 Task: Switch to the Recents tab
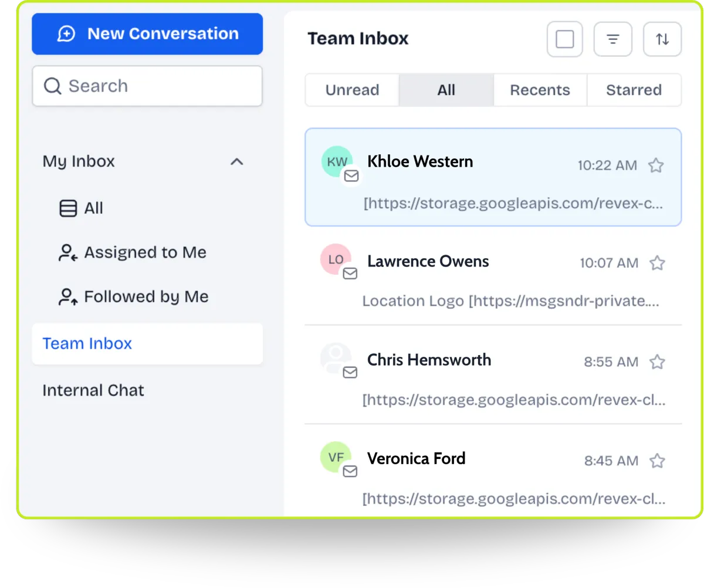pyautogui.click(x=540, y=90)
